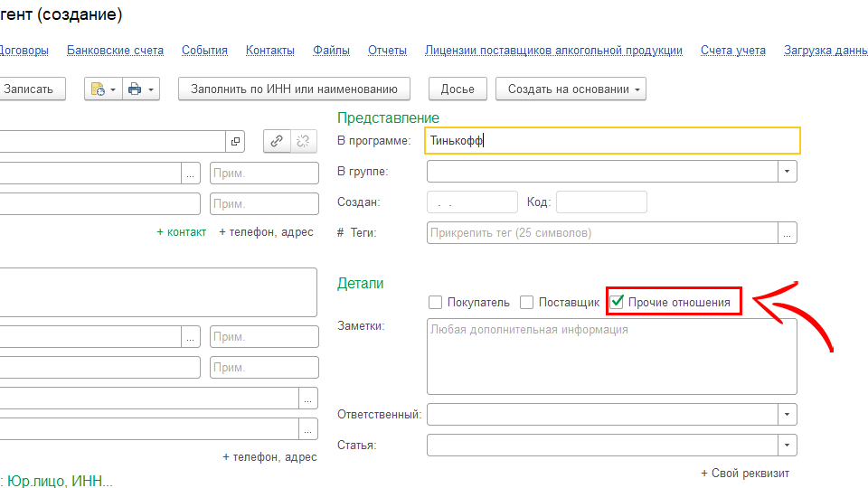This screenshot has height=488, width=868.
Task: Uncheck the Прочие отношения checkbox
Action: pyautogui.click(x=618, y=303)
